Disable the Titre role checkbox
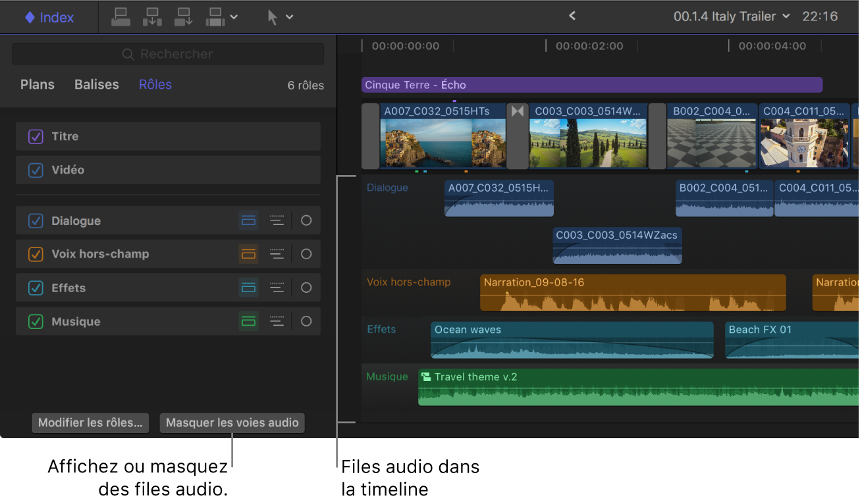Image resolution: width=860 pixels, height=504 pixels. (x=36, y=136)
